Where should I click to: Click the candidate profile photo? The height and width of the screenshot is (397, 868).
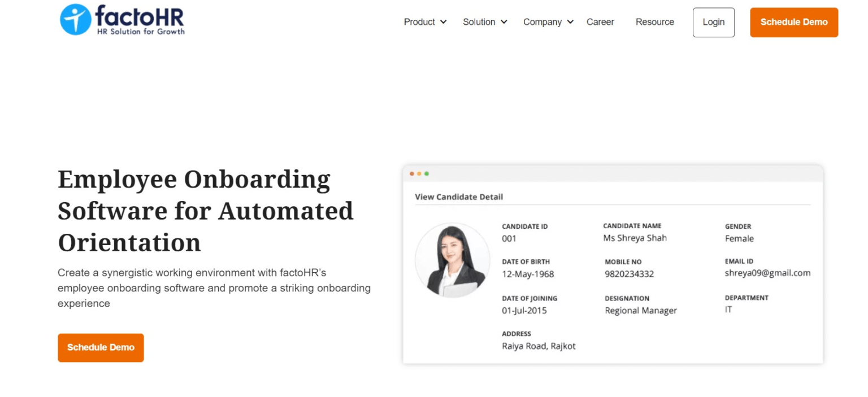(453, 260)
